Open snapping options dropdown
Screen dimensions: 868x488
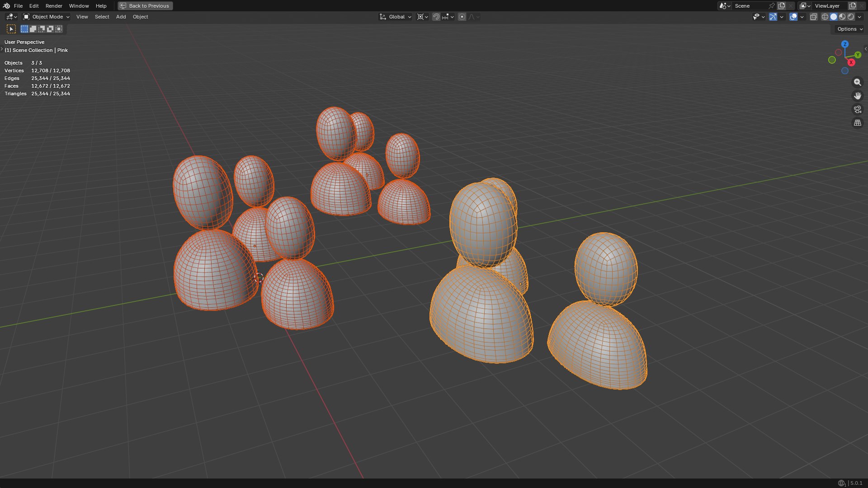[x=448, y=17]
